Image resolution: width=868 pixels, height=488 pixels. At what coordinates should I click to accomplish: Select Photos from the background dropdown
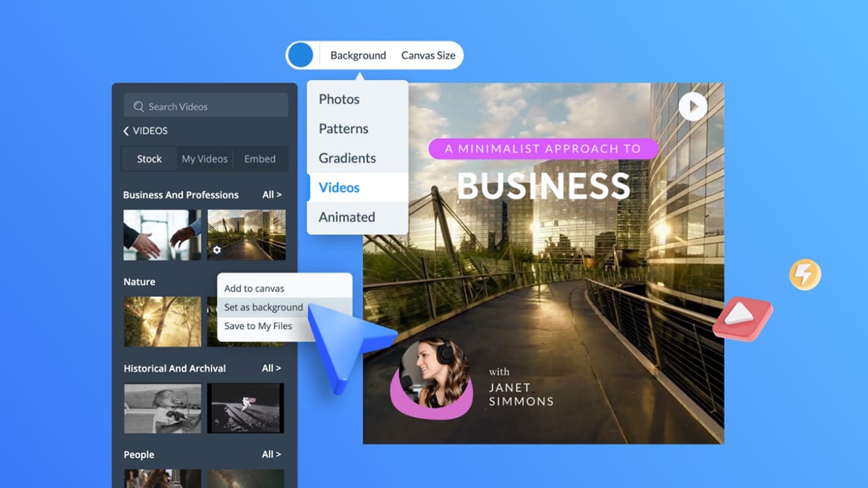(339, 99)
